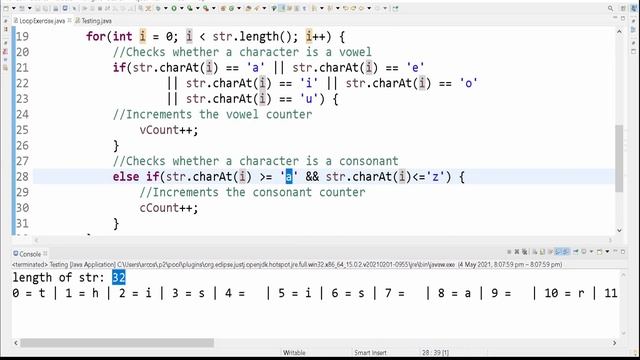
Task: Close the LoopExercise.java tab
Action: pyautogui.click(x=69, y=20)
